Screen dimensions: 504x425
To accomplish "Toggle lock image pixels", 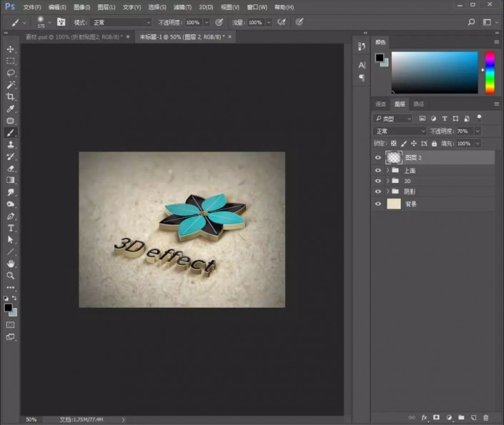I will click(404, 144).
